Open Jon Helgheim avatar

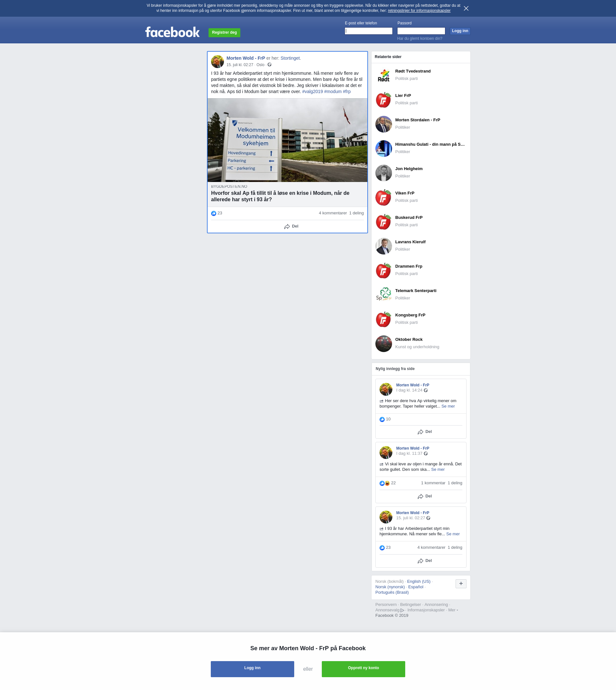click(x=383, y=173)
